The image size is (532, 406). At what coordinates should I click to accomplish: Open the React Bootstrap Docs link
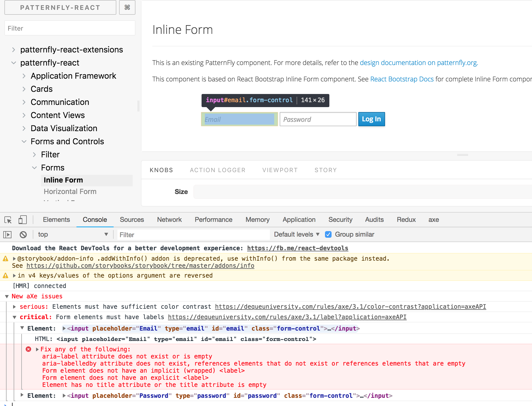coord(402,79)
